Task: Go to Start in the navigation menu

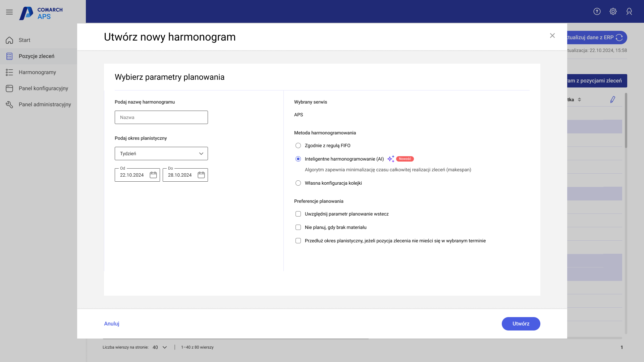Action: [24, 40]
